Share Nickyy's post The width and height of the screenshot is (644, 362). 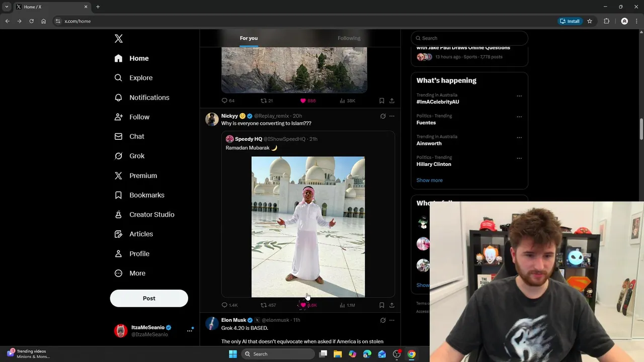[392, 305]
